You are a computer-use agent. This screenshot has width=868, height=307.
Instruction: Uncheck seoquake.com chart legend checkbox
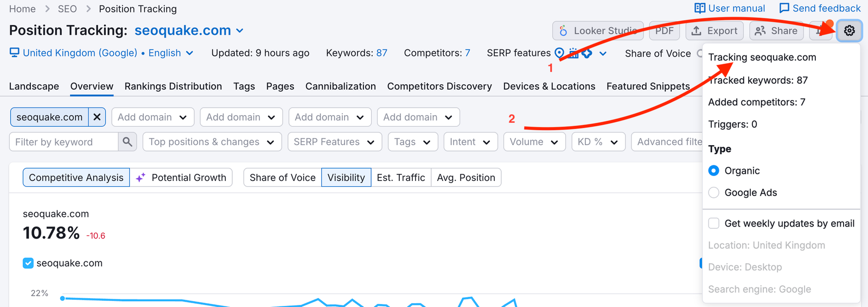pos(28,263)
